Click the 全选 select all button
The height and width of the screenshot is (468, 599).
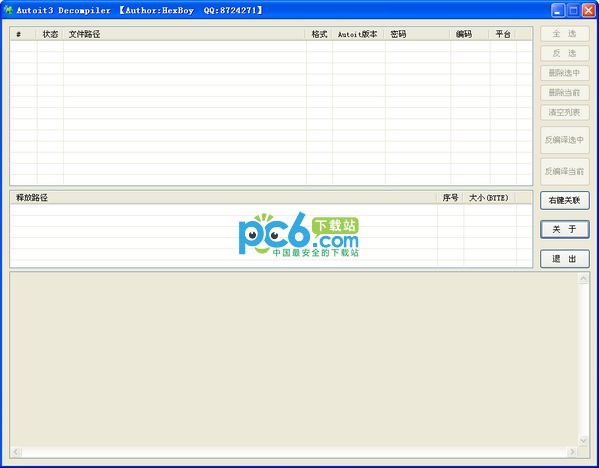[565, 34]
